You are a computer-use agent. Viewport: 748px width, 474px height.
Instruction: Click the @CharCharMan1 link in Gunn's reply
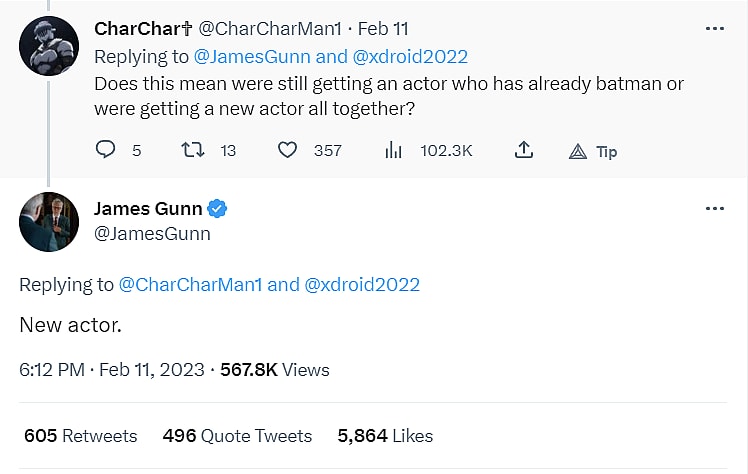tap(190, 285)
